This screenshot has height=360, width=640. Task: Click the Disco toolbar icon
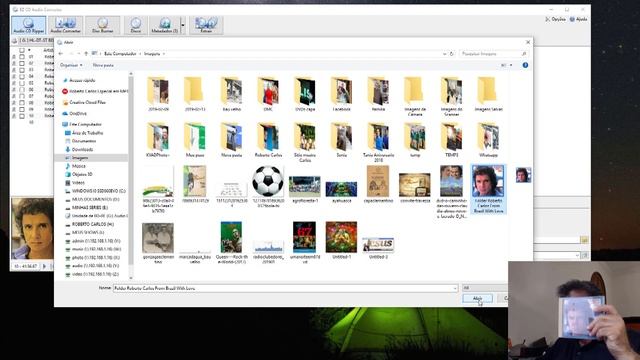click(x=136, y=25)
